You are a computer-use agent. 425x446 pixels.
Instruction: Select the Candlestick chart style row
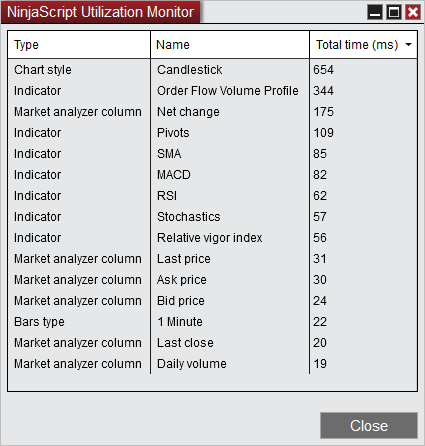point(212,70)
